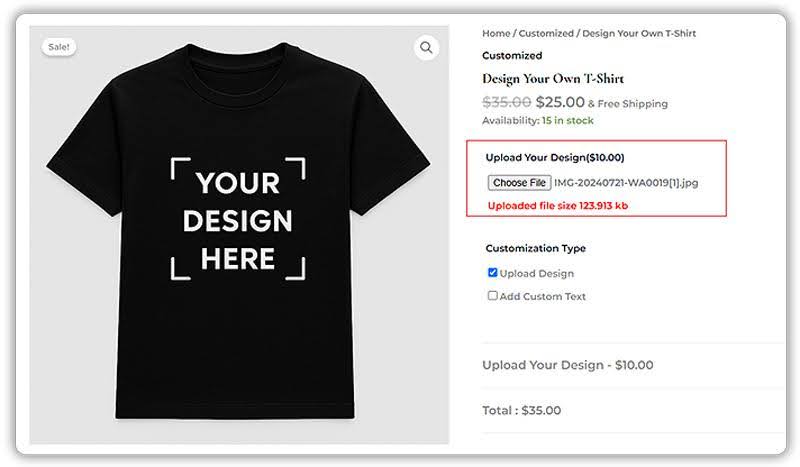Click the Design Your Own T-Shirt heading

553,79
